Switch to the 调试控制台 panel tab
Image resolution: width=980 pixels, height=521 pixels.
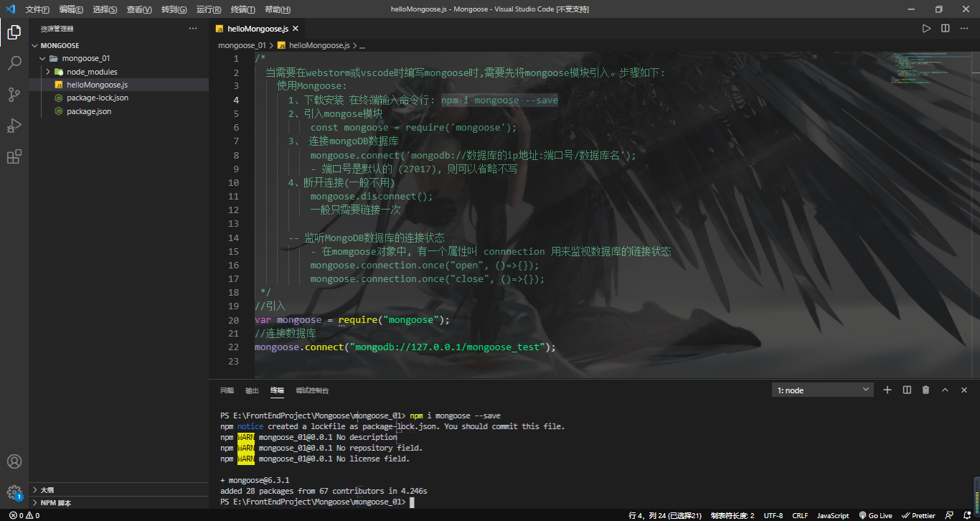click(x=312, y=390)
